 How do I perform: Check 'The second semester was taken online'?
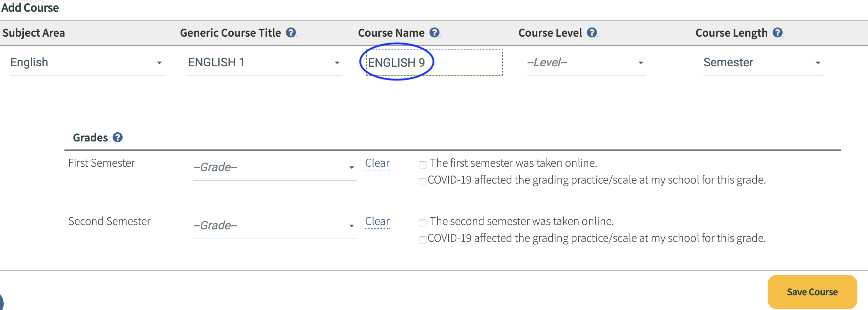(423, 223)
